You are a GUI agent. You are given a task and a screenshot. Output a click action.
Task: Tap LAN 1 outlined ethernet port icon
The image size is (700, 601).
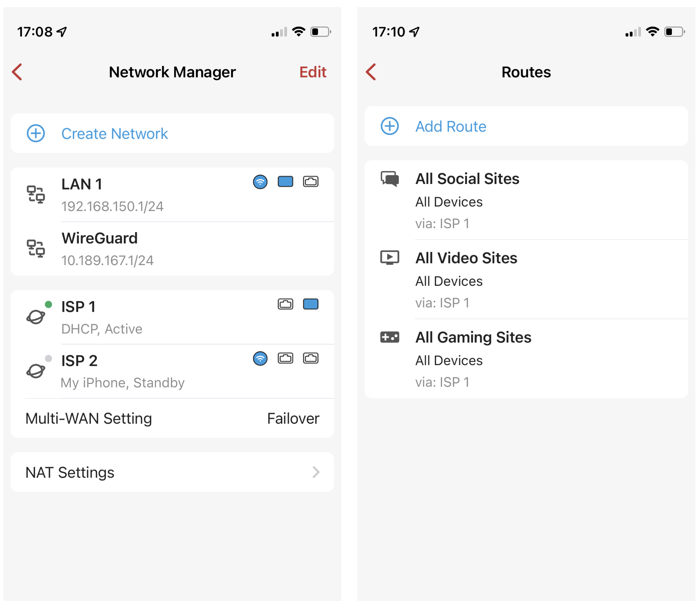pyautogui.click(x=311, y=181)
